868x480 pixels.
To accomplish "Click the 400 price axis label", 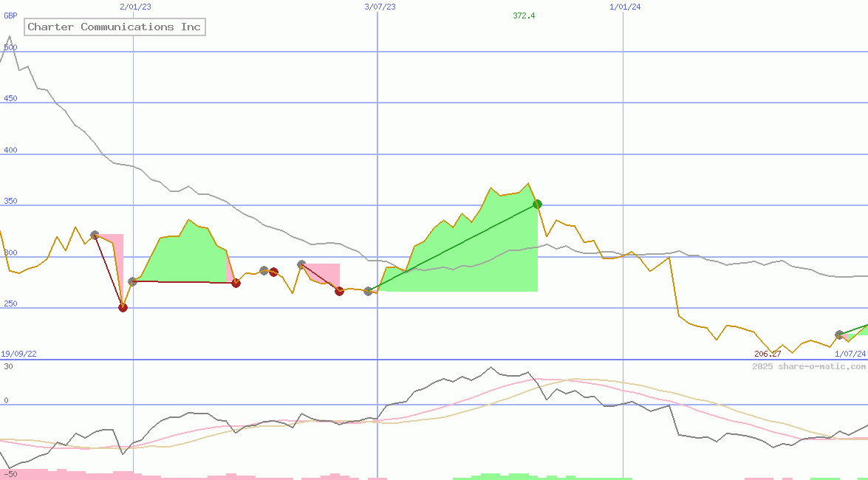I will pos(10,150).
